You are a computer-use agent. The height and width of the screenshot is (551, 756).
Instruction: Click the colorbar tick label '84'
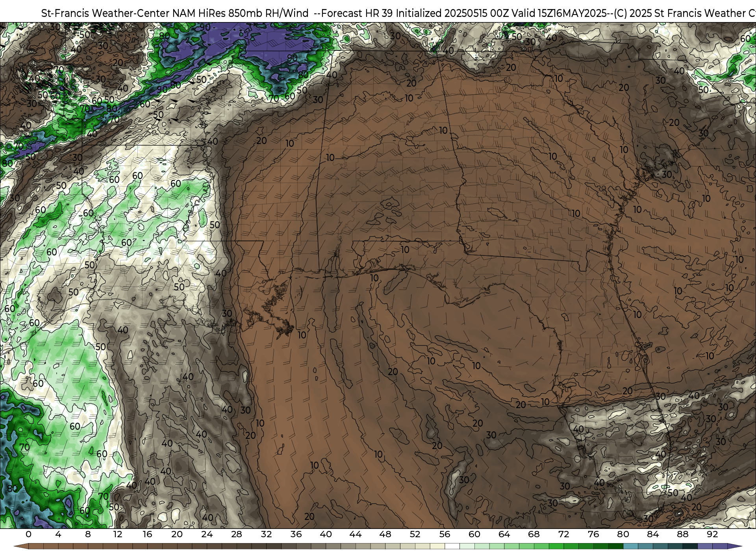(653, 534)
